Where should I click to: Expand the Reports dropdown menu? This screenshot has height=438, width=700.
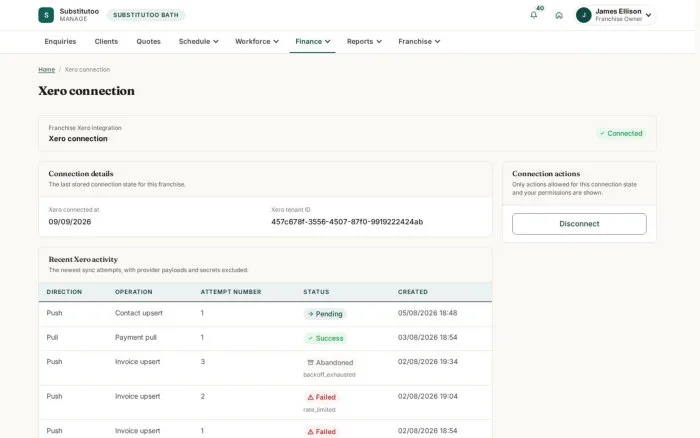point(364,41)
